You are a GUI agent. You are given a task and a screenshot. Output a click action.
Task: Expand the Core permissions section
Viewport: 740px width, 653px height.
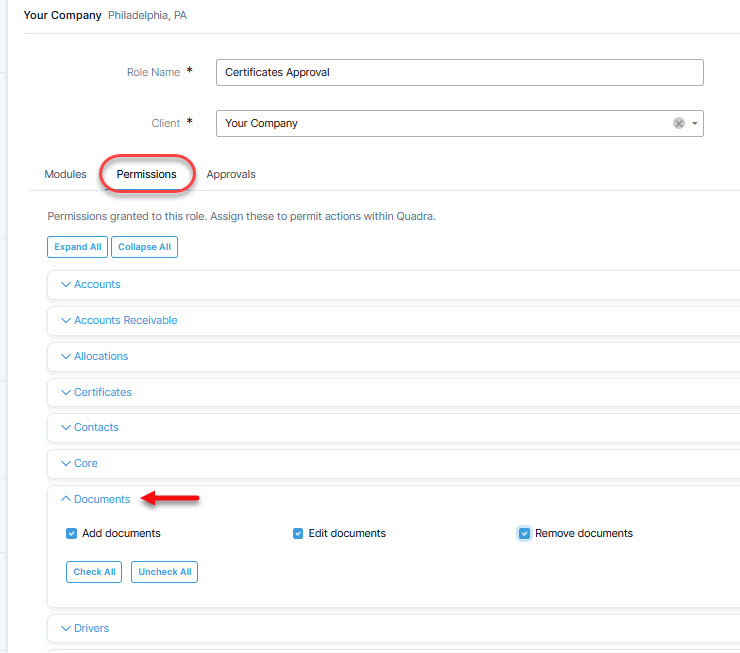85,464
